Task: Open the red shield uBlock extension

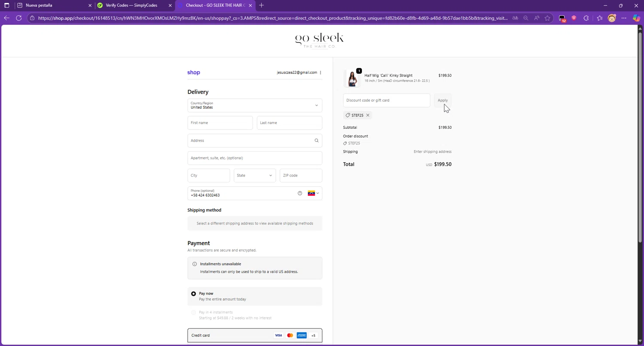Action: [x=574, y=18]
